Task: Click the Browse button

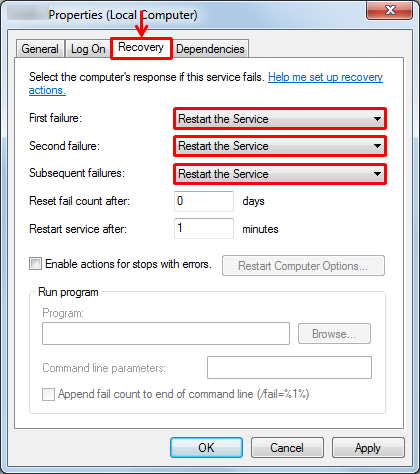Action: click(334, 333)
